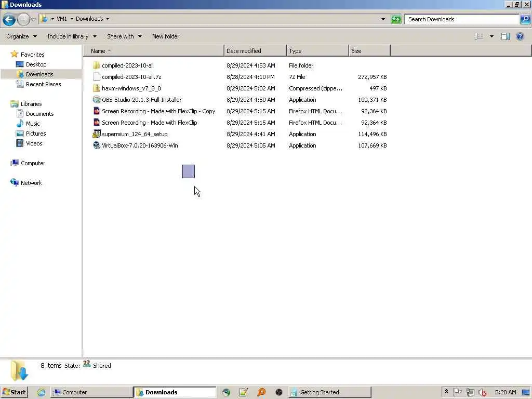Select the supermium_124_64_setup icon
The image size is (532, 399).
tap(96, 134)
